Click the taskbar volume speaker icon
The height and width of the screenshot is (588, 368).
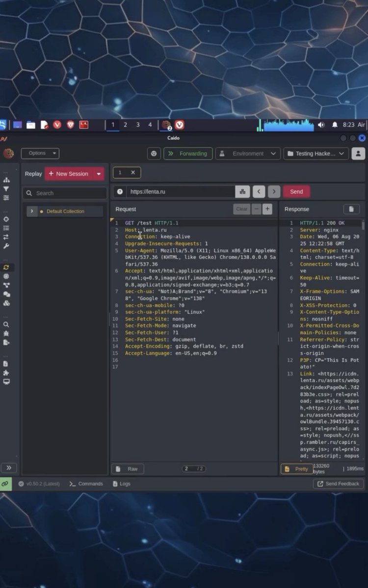pos(321,125)
